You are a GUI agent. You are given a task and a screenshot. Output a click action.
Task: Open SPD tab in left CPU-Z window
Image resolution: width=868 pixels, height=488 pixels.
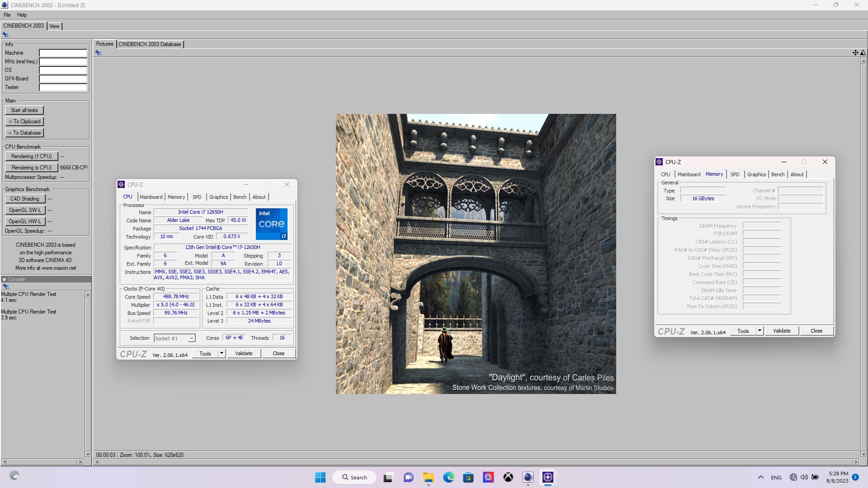pos(197,197)
